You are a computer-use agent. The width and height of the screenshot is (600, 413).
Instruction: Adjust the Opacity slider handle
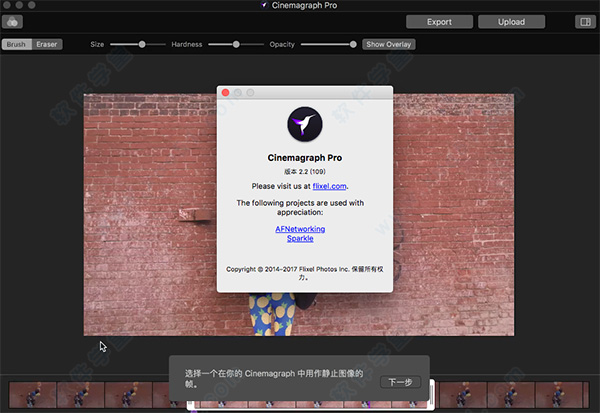[353, 44]
